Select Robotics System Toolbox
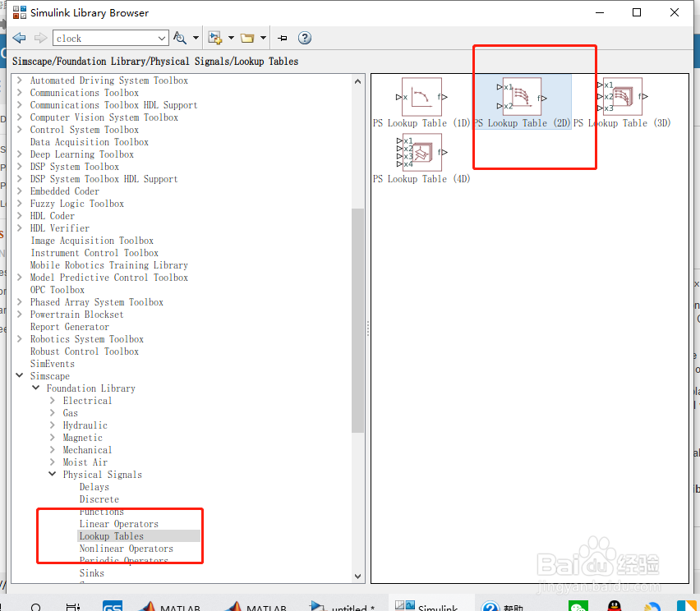Viewport: 700px width, 611px height. pos(87,339)
